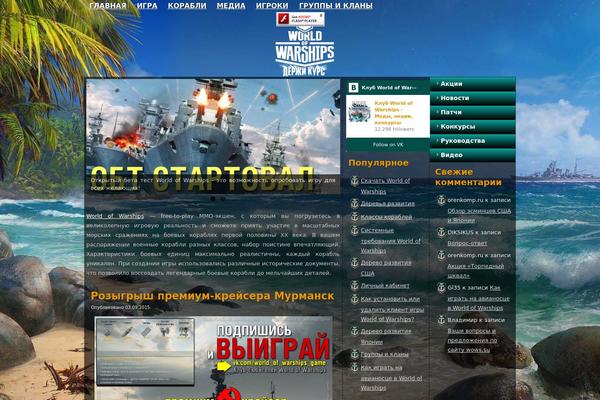Open 'Ваши вопросы и предложения по сайту' link

point(472,340)
